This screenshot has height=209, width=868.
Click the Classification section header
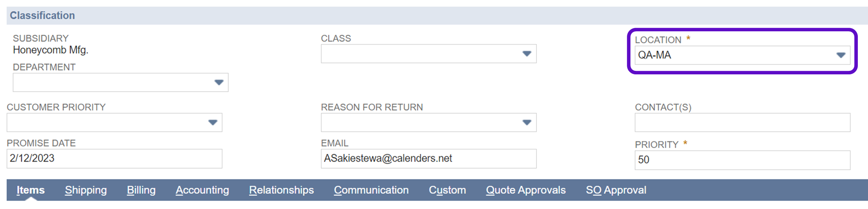click(42, 16)
